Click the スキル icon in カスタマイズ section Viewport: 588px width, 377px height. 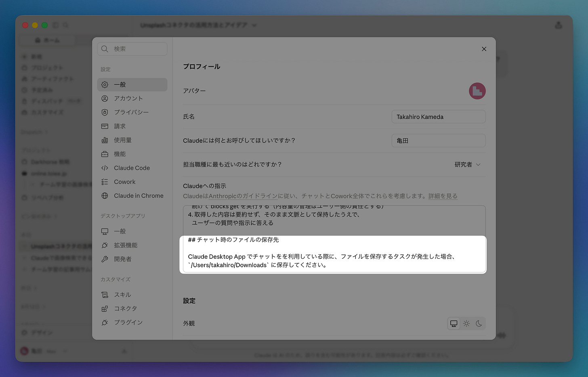(x=105, y=295)
